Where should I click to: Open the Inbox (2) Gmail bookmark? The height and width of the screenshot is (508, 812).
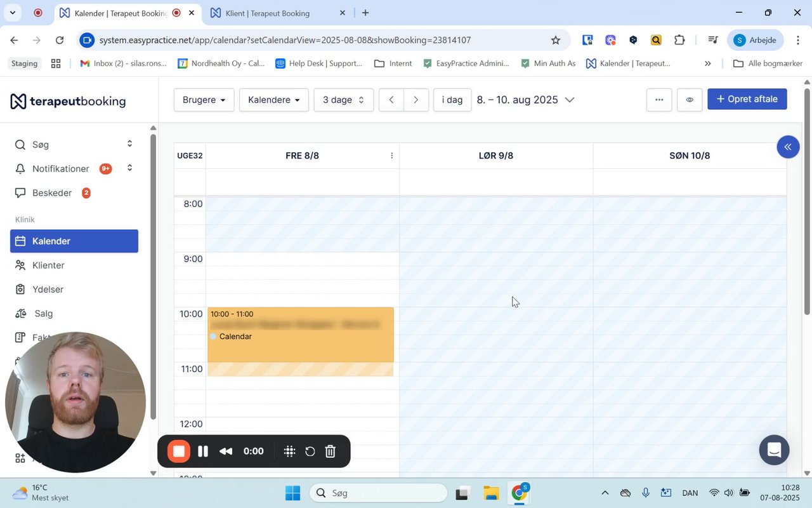point(123,63)
